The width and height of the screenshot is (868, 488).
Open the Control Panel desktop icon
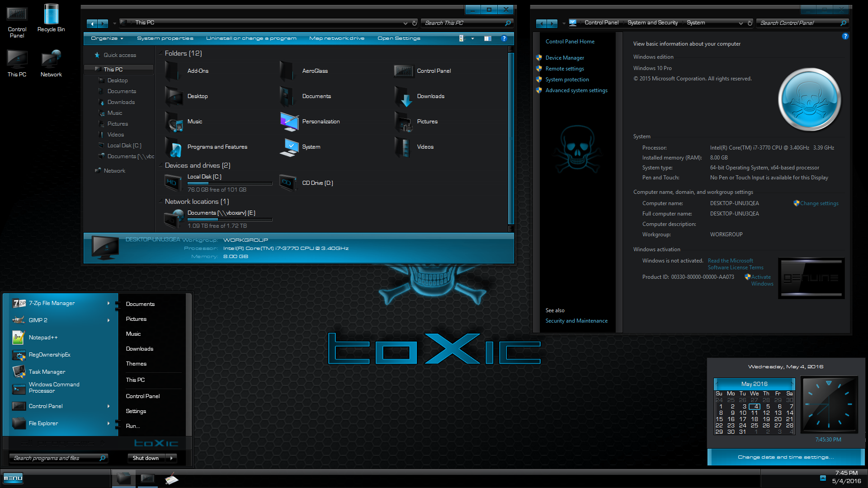click(17, 21)
